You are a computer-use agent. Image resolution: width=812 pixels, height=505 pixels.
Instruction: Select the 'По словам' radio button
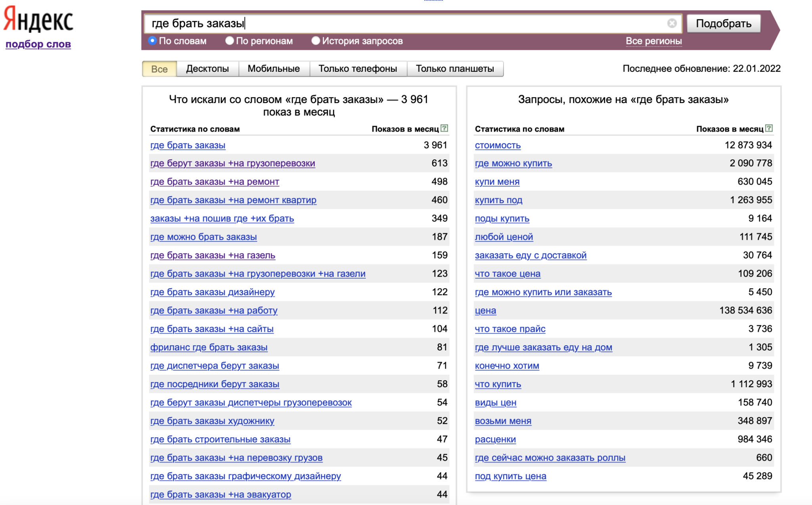(153, 41)
